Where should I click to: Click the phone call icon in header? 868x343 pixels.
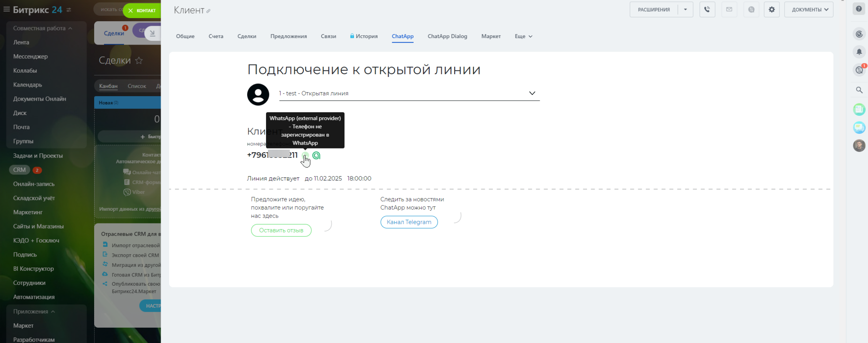pyautogui.click(x=707, y=10)
